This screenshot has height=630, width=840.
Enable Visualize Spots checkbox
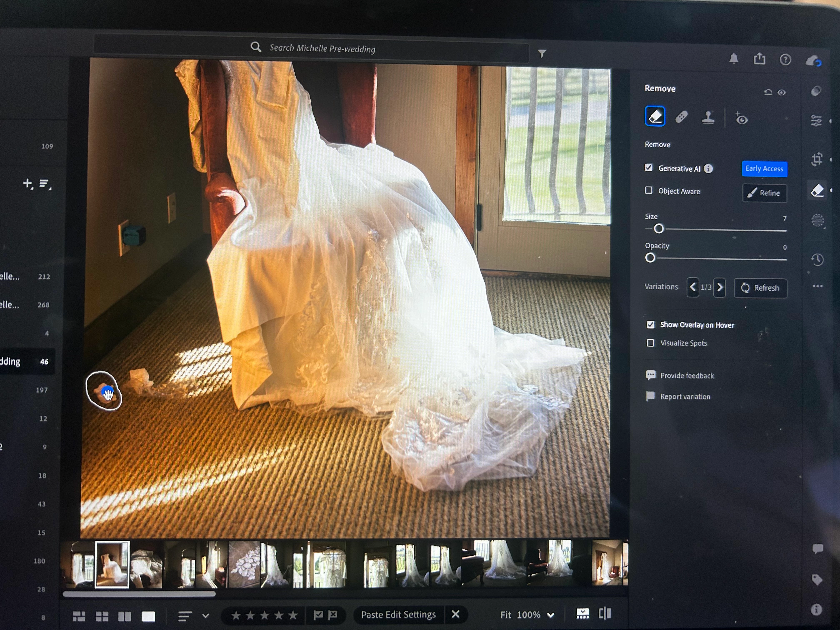[650, 343]
